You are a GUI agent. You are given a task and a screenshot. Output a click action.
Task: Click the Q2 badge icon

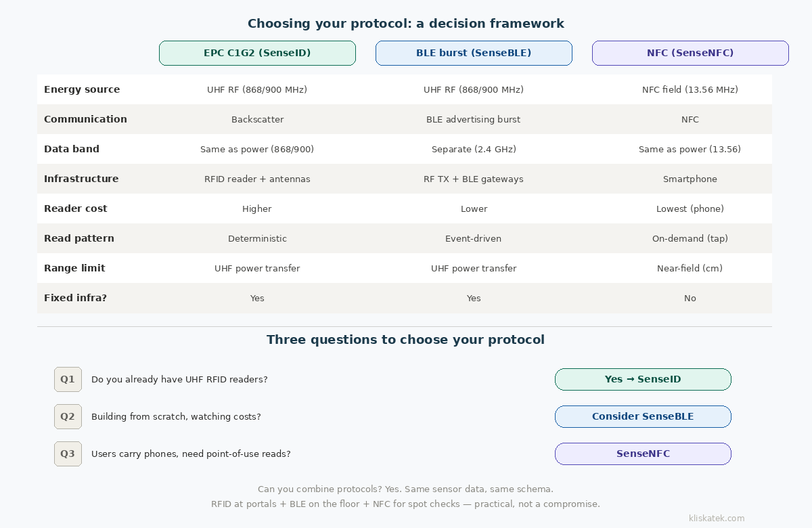(68, 417)
